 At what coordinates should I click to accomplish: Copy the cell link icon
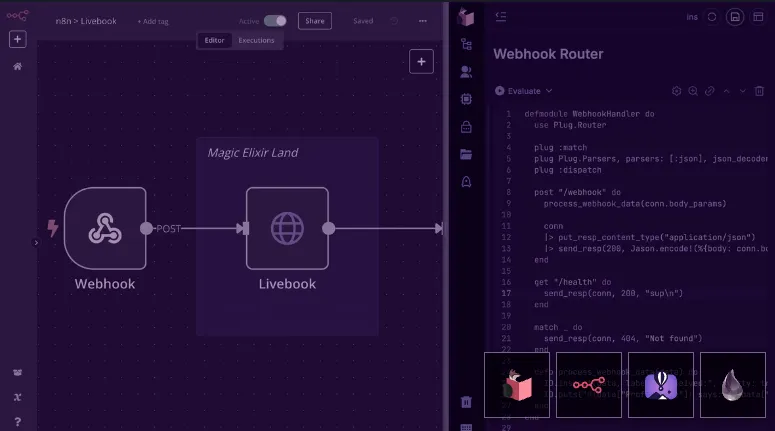click(710, 91)
